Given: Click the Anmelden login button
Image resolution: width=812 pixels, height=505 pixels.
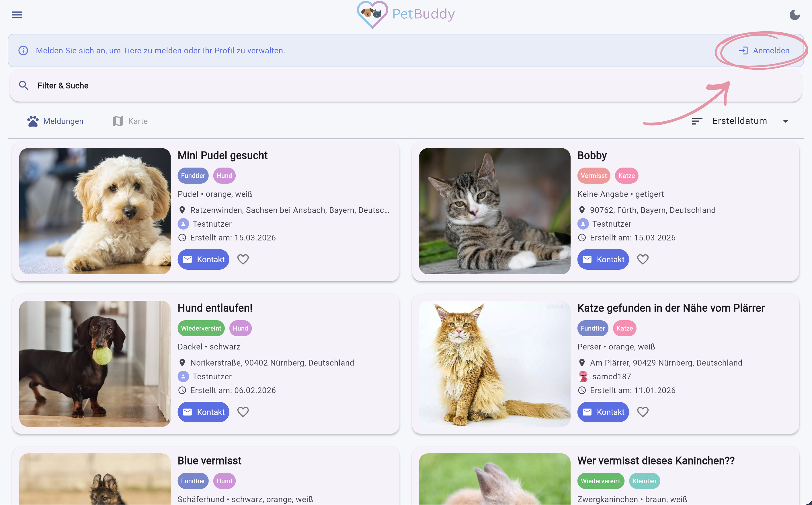Looking at the screenshot, I should (764, 50).
